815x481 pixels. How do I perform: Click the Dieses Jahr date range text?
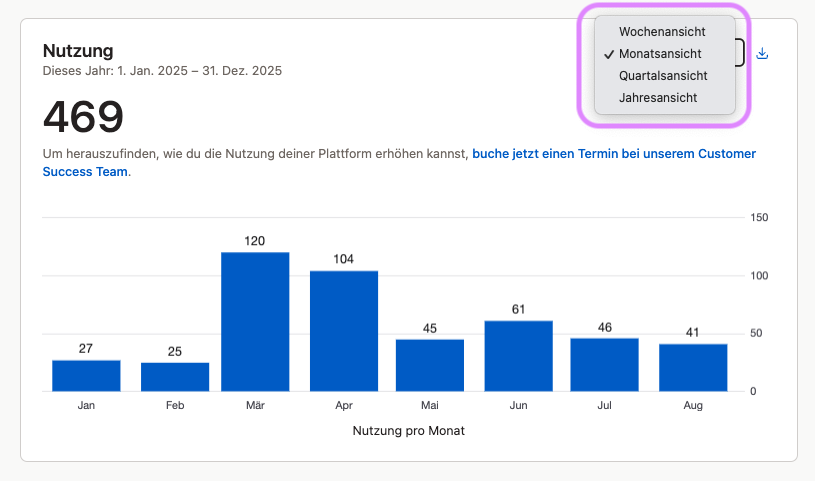(162, 71)
